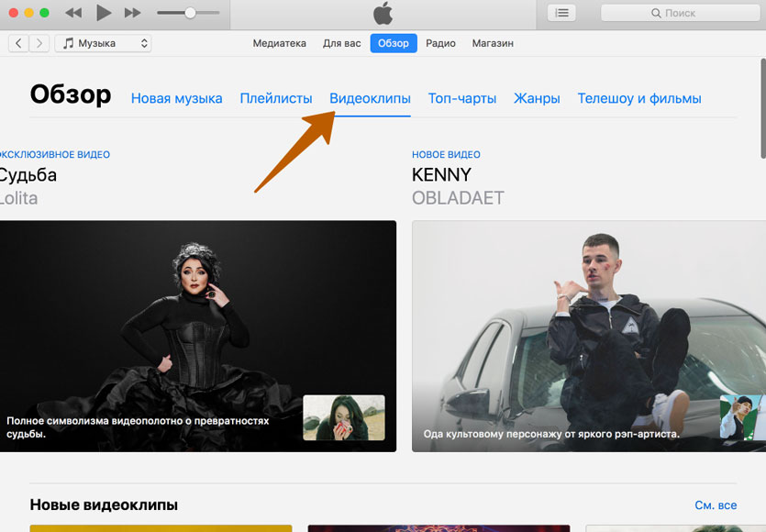Click the green fullscreen window button

point(44,13)
